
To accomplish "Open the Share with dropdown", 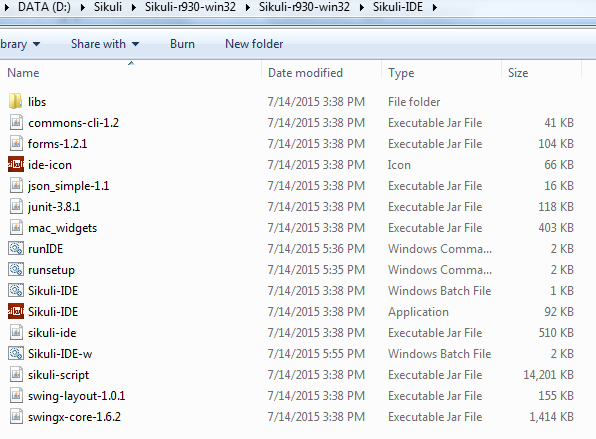I will click(x=105, y=44).
